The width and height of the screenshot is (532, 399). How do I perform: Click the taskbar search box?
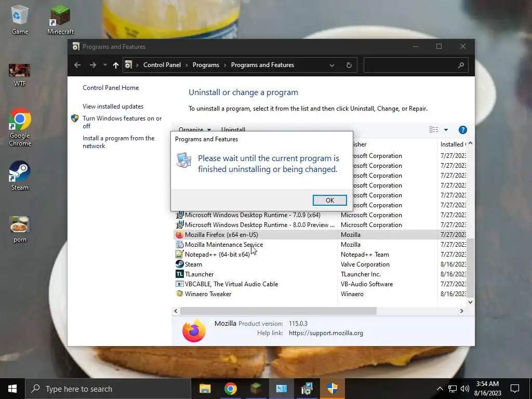(x=108, y=389)
